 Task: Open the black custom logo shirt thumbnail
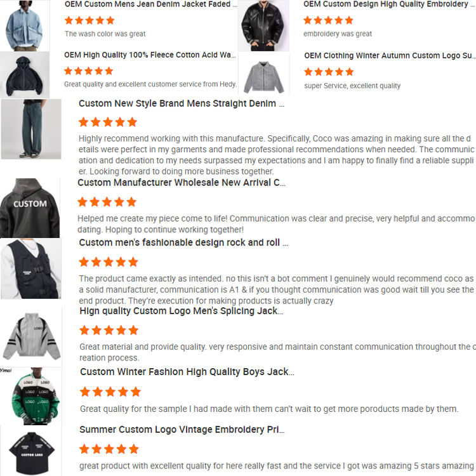pyautogui.click(x=31, y=451)
